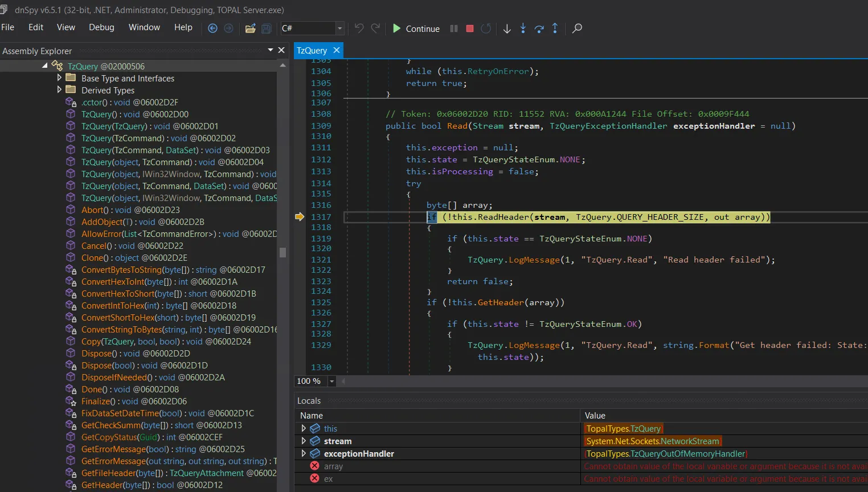This screenshot has height=492, width=868.
Task: Click the Restart debugging icon
Action: 486,28
